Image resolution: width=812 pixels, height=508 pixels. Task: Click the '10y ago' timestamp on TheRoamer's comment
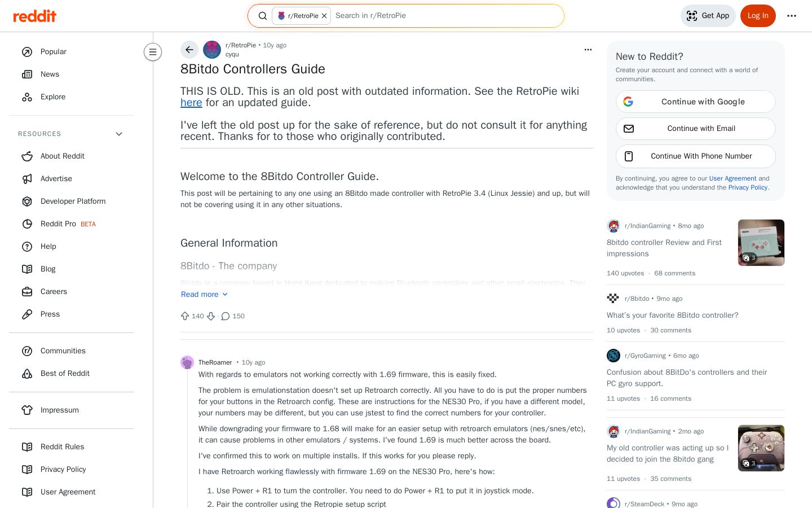(x=253, y=362)
